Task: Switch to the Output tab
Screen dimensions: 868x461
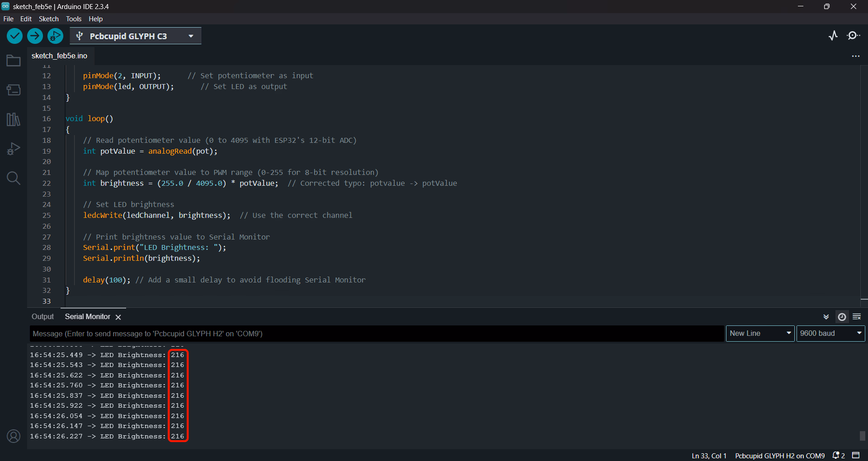Action: [42, 316]
